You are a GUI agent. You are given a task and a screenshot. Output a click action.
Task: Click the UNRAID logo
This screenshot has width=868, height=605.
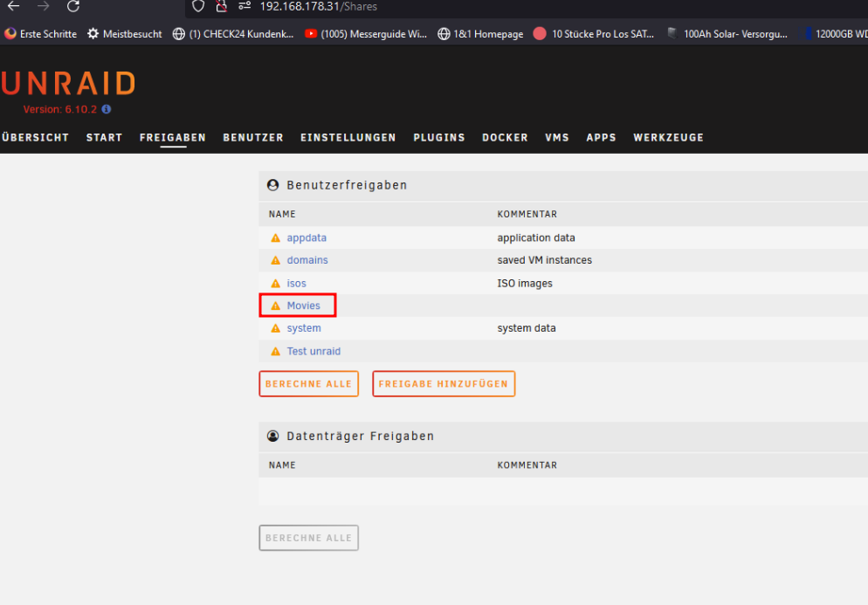tap(68, 84)
